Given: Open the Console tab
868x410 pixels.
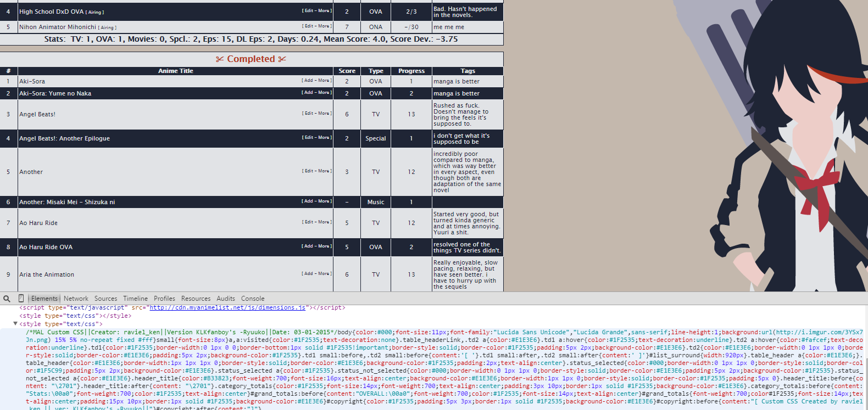Looking at the screenshot, I should click(x=253, y=299).
